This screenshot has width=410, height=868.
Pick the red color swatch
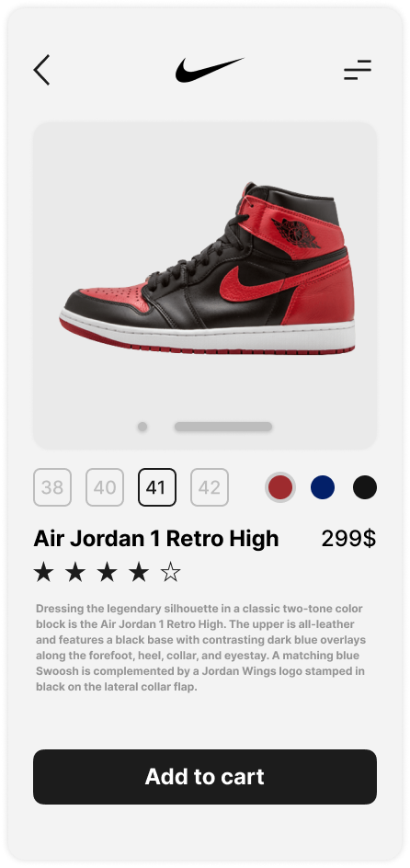pos(280,487)
